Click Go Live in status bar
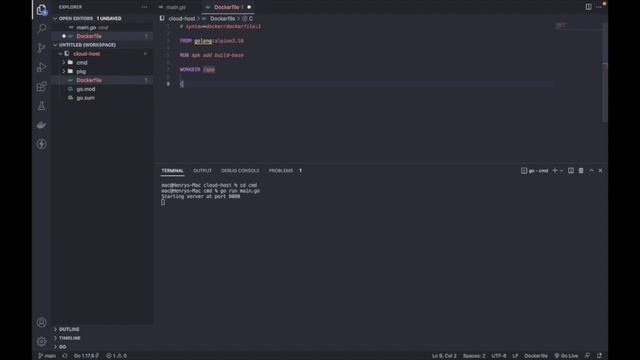 click(566, 356)
